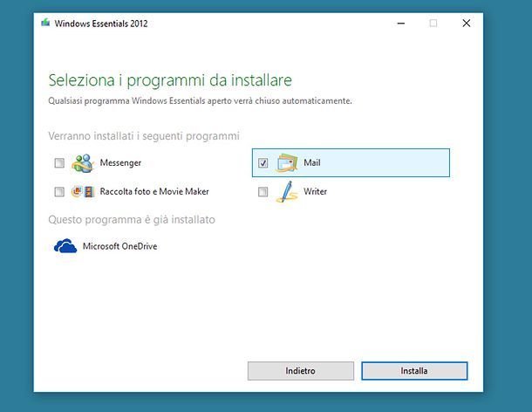Click the Qualsiasi programma Windows Essentials subtitle
Image resolution: width=532 pixels, height=412 pixels.
tap(201, 101)
